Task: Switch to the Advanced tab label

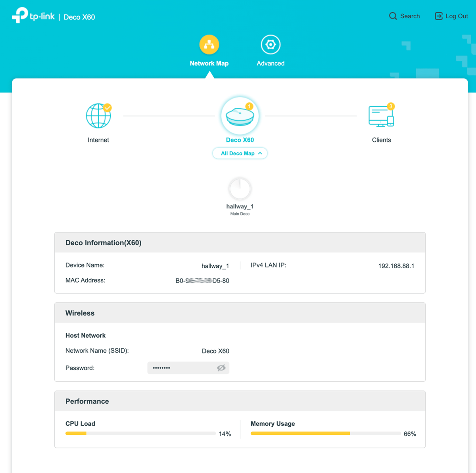Action: [x=271, y=63]
